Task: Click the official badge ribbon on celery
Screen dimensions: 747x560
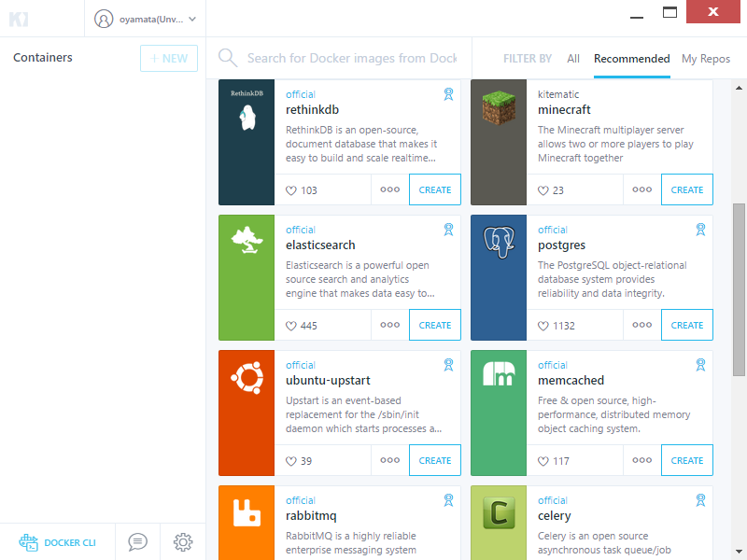Action: click(x=700, y=499)
